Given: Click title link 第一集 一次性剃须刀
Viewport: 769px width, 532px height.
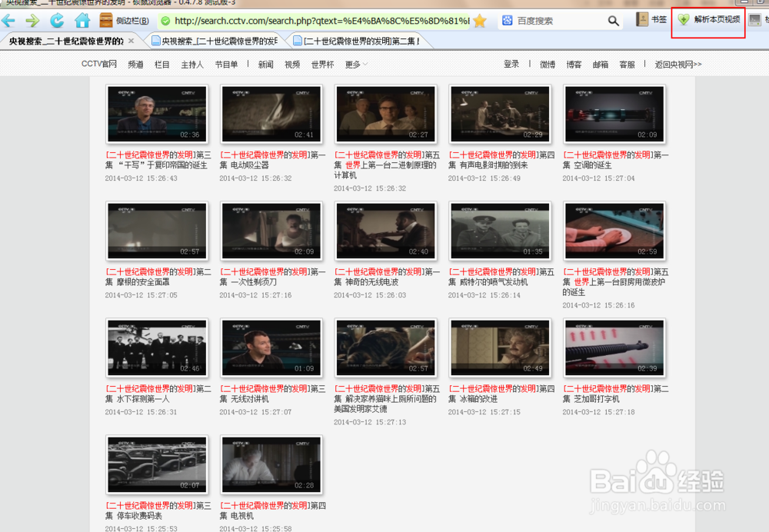Looking at the screenshot, I should [x=272, y=277].
